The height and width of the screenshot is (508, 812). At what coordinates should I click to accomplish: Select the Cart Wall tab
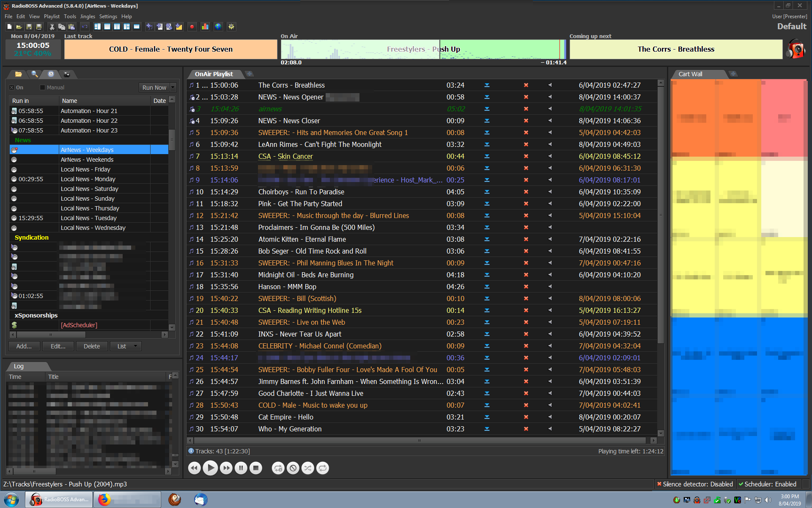(691, 74)
